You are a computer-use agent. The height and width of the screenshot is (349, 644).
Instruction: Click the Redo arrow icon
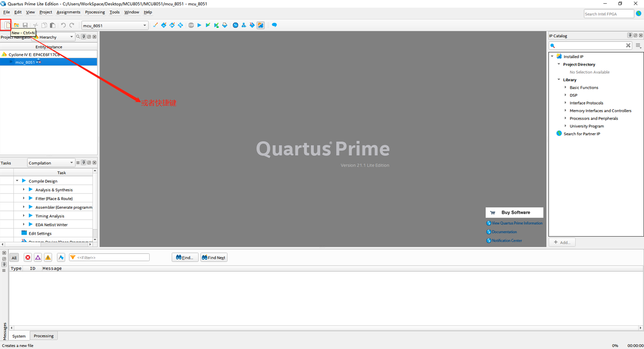pos(72,25)
